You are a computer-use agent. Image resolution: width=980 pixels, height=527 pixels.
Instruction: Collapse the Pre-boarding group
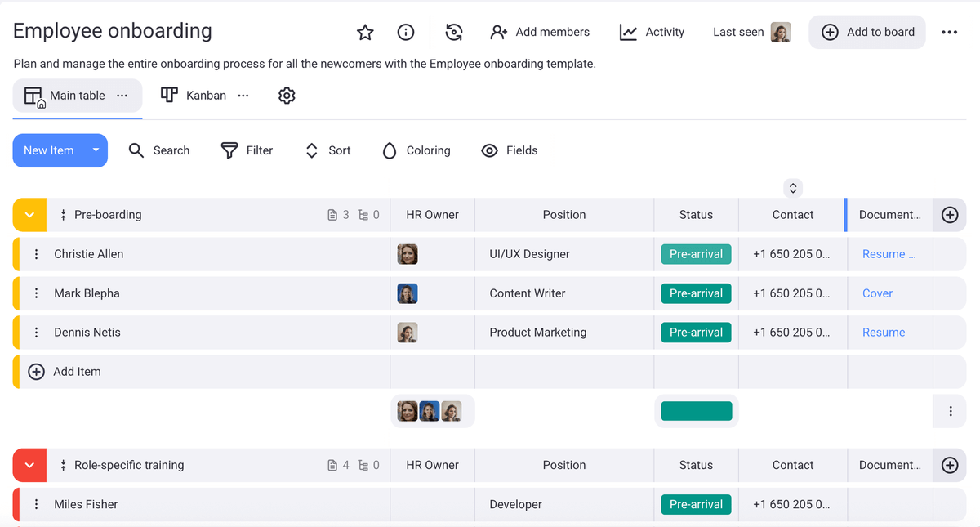tap(29, 214)
